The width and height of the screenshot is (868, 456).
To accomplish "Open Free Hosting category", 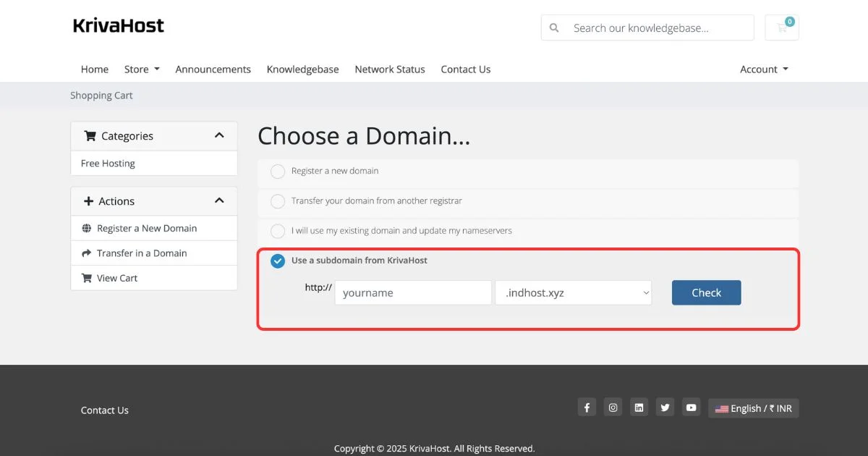I will click(154, 163).
